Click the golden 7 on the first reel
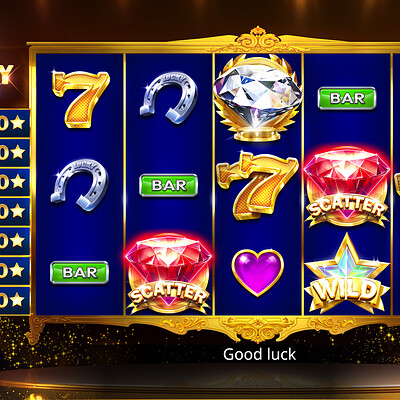400x400 pixels. pyautogui.click(x=81, y=99)
